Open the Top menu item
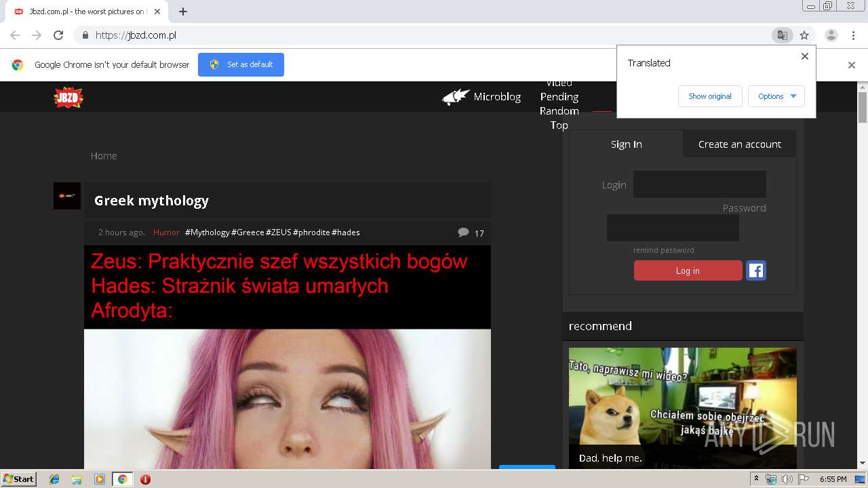 click(x=559, y=125)
